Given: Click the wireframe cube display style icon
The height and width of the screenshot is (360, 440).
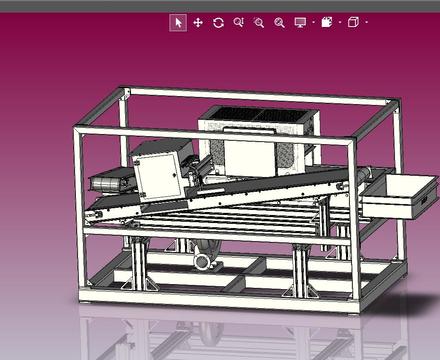Looking at the screenshot, I should coord(353,22).
